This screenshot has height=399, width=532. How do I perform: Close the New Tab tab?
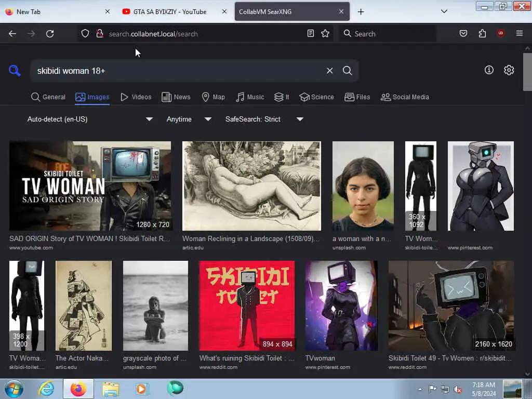click(x=108, y=11)
